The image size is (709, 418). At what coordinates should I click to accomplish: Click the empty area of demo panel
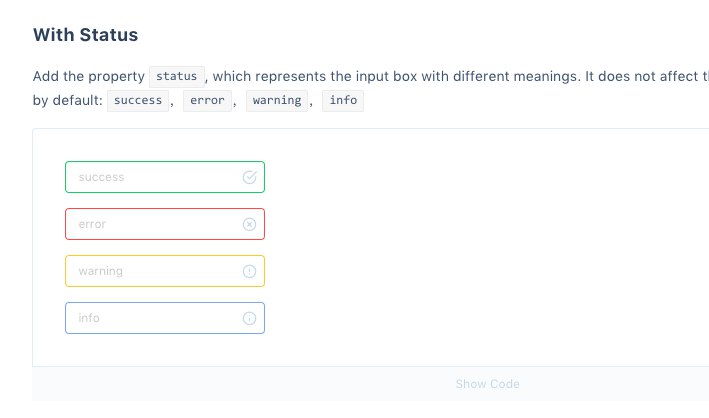coord(484,249)
